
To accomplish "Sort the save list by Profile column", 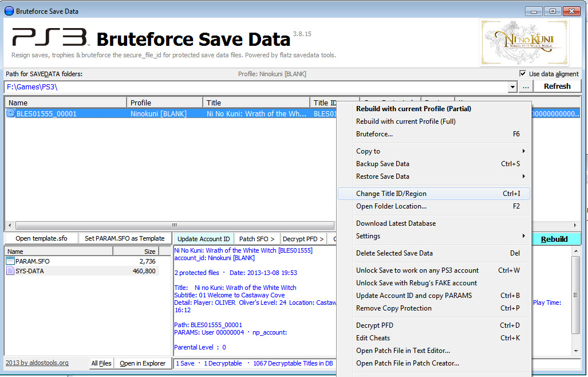I will tap(165, 103).
